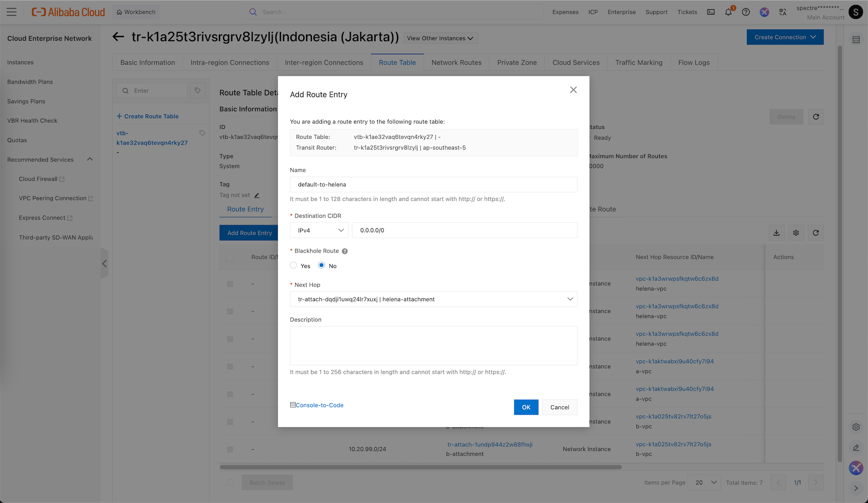Screen dimensions: 868x503
Task: Select No for Blackhole Route
Action: (321, 265)
